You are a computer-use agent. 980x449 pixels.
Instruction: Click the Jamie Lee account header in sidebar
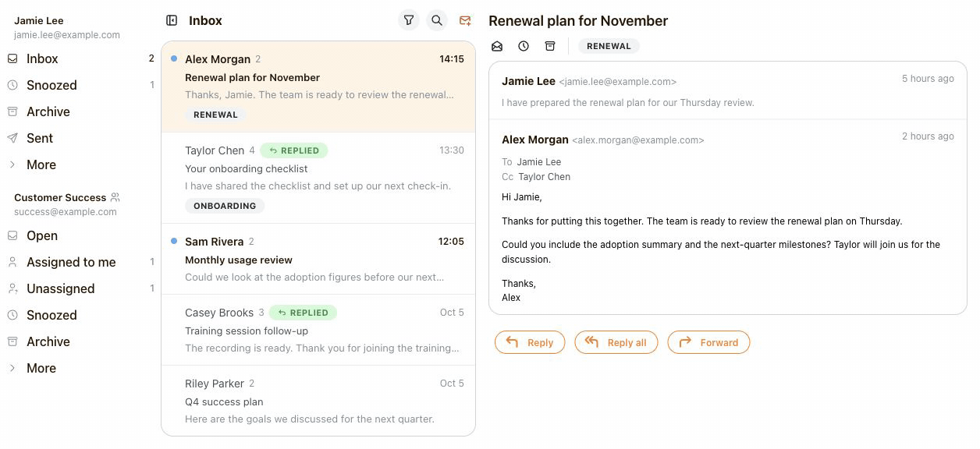pyautogui.click(x=67, y=27)
